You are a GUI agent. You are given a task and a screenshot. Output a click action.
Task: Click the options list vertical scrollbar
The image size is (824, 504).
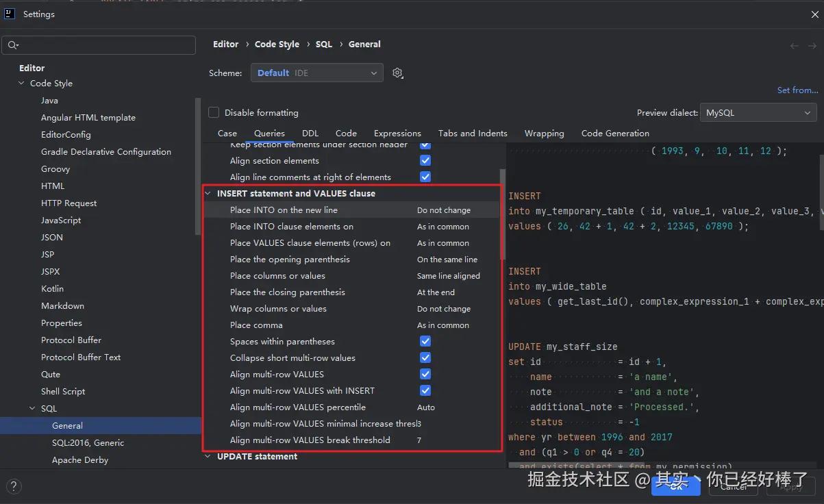[502, 214]
